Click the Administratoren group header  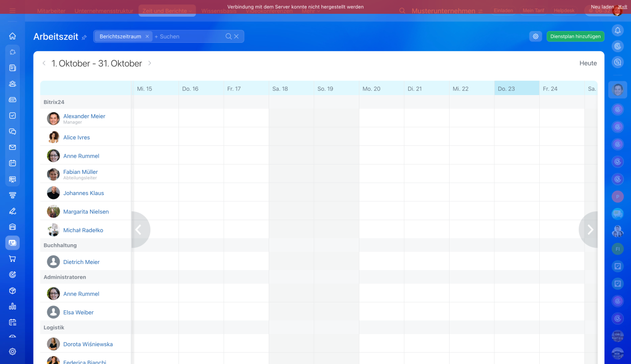coord(65,277)
